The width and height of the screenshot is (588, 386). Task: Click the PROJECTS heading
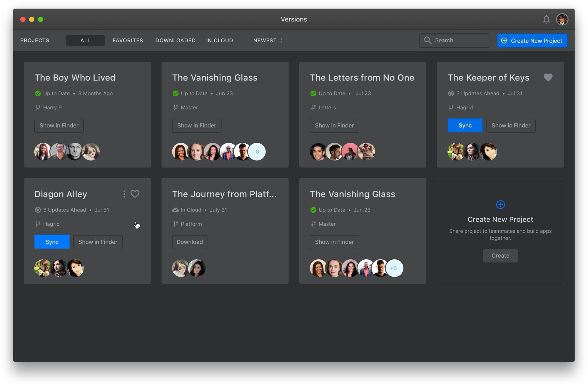pos(35,41)
